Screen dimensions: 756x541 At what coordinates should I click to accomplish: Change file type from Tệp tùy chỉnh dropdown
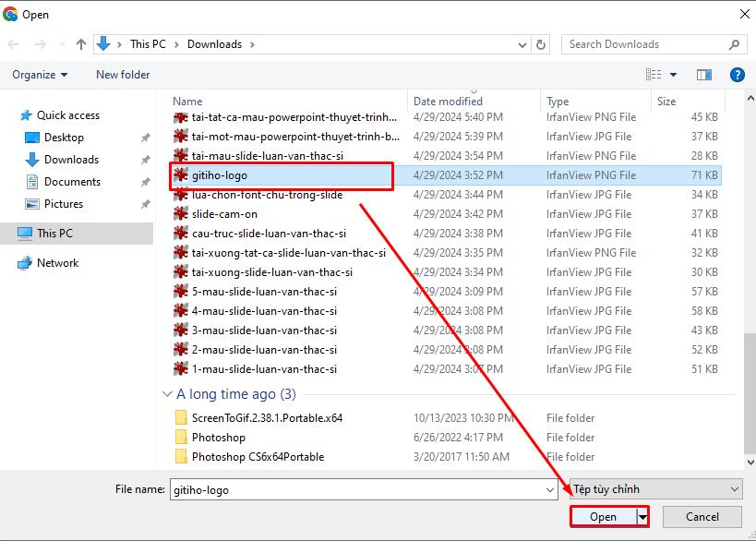[654, 488]
